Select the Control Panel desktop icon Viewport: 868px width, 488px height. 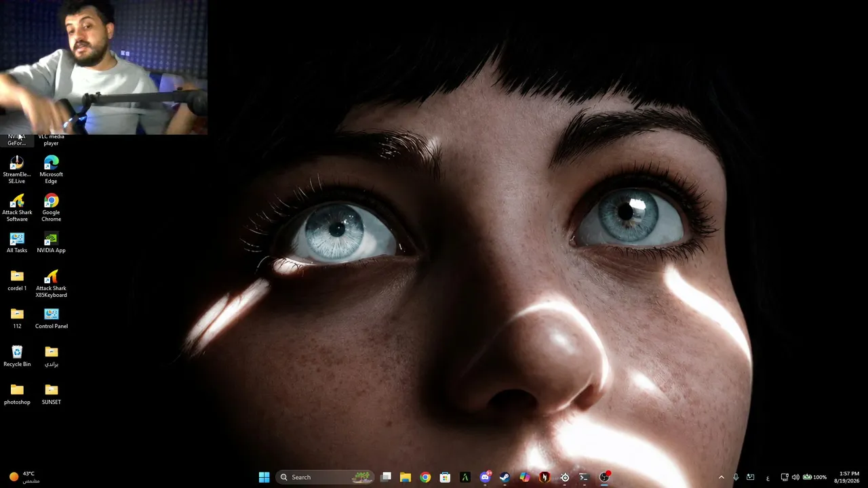51,319
